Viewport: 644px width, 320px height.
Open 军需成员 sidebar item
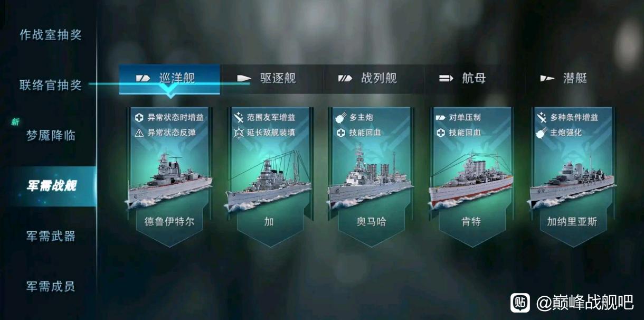click(51, 286)
